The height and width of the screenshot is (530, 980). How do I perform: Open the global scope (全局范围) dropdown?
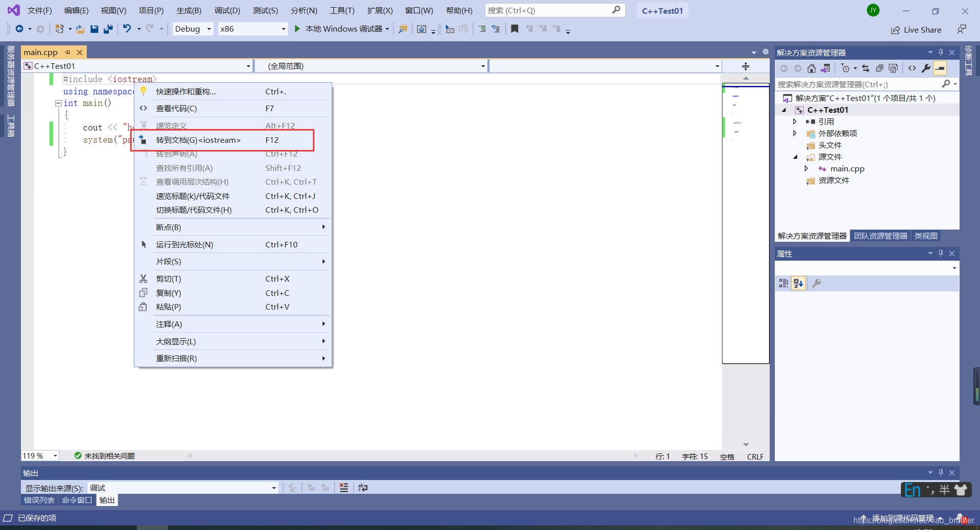pos(371,66)
